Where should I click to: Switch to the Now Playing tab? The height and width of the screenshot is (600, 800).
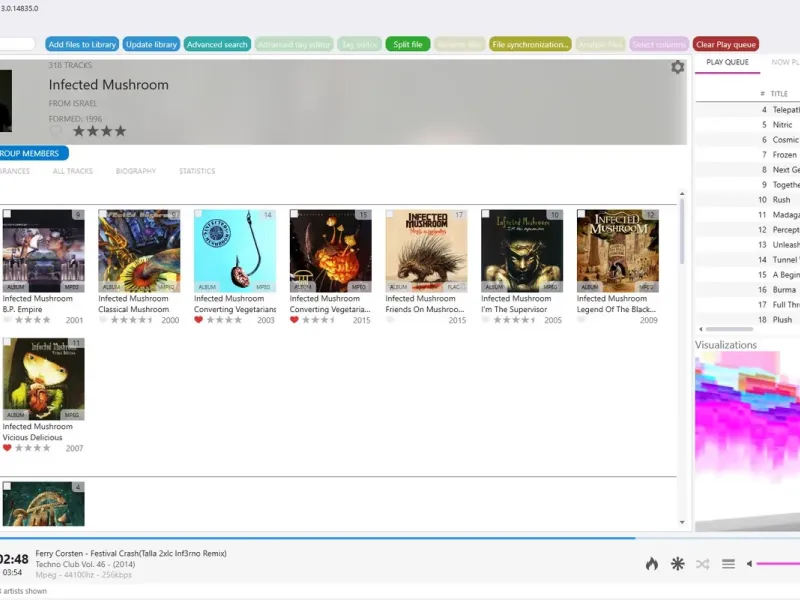pyautogui.click(x=785, y=62)
